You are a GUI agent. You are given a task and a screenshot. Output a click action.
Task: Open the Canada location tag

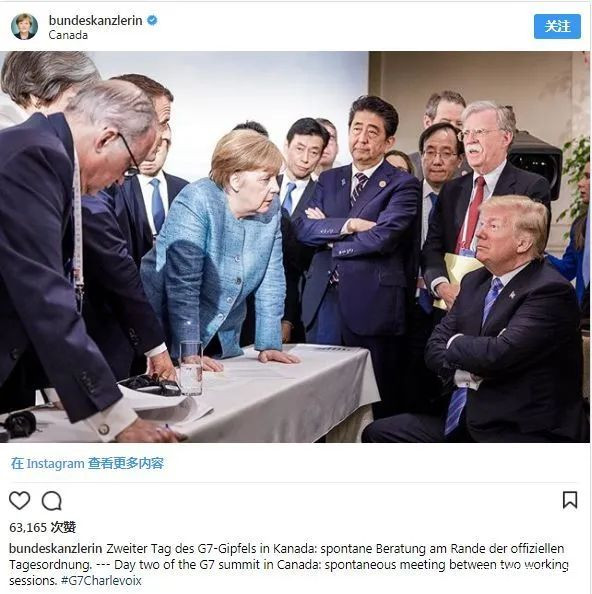68,35
